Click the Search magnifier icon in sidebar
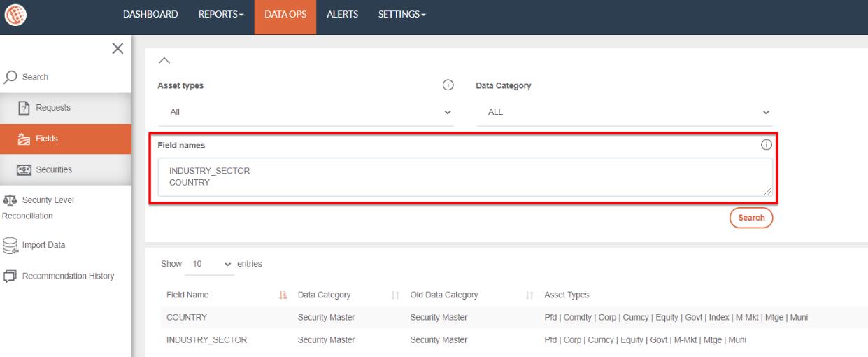This screenshot has height=357, width=868. coord(10,77)
